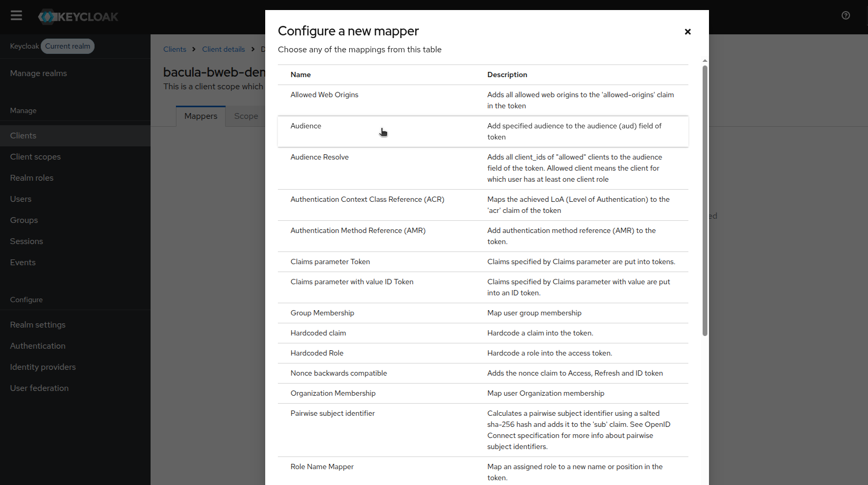Open the help question mark icon
Screen dimensions: 868x485
[x=845, y=16]
